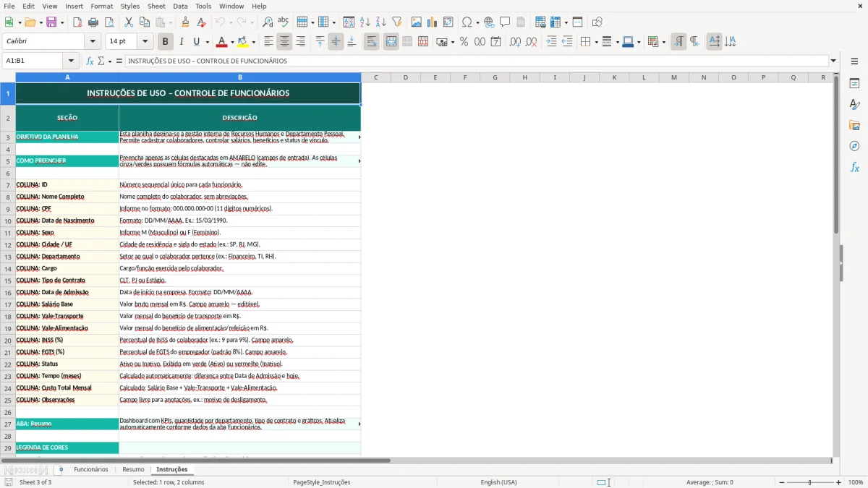Toggle Center Vertically alignment
This screenshot has height=488, width=868.
(x=336, y=42)
